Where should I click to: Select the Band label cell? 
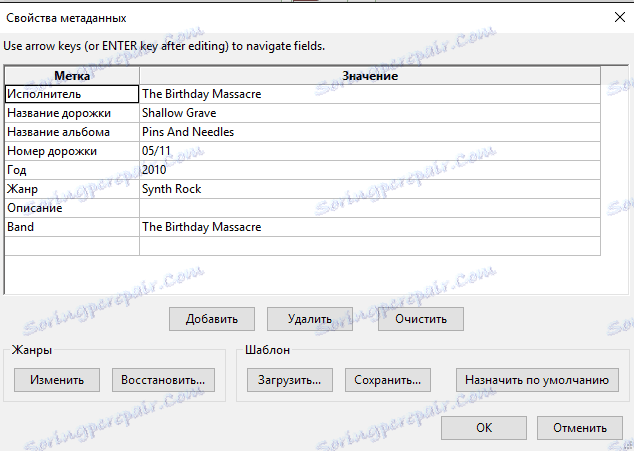(x=72, y=227)
